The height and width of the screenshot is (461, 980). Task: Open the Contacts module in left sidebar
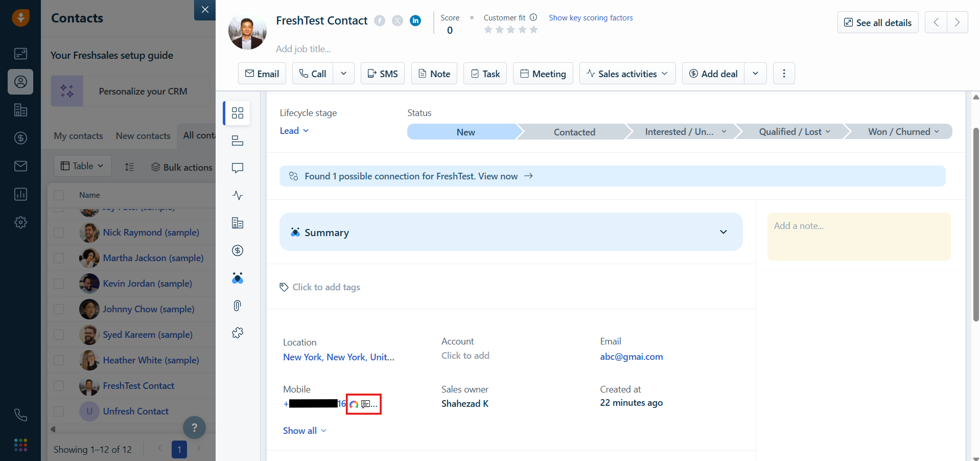tap(20, 82)
